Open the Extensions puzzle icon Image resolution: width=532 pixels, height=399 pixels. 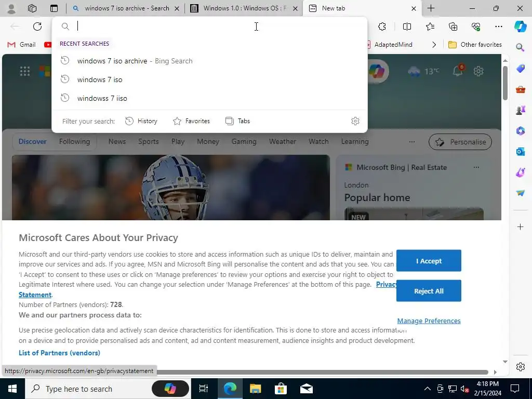click(x=382, y=26)
